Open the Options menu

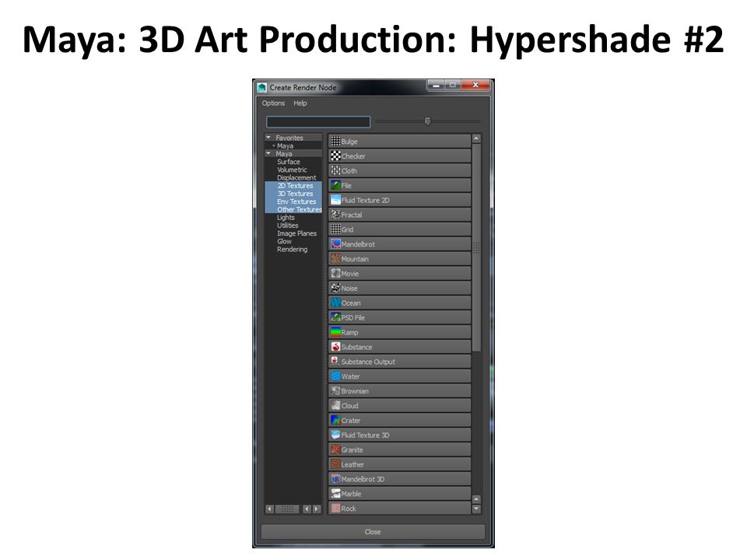[x=273, y=103]
